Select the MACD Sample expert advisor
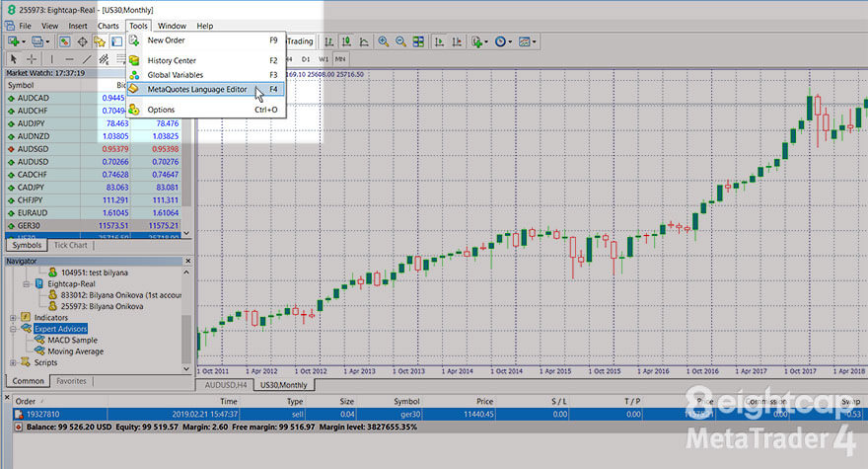Screen dimensions: 868x469 [73, 340]
